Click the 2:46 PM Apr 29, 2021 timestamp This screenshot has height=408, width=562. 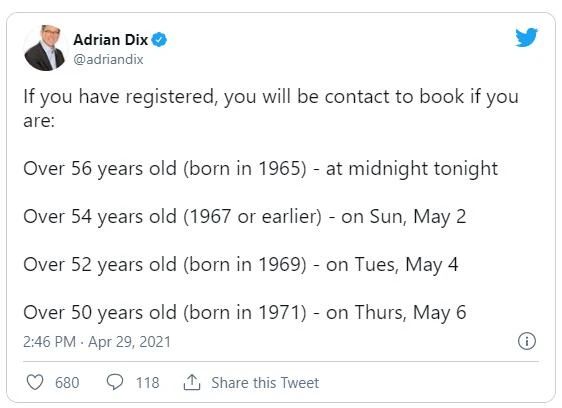point(97,342)
